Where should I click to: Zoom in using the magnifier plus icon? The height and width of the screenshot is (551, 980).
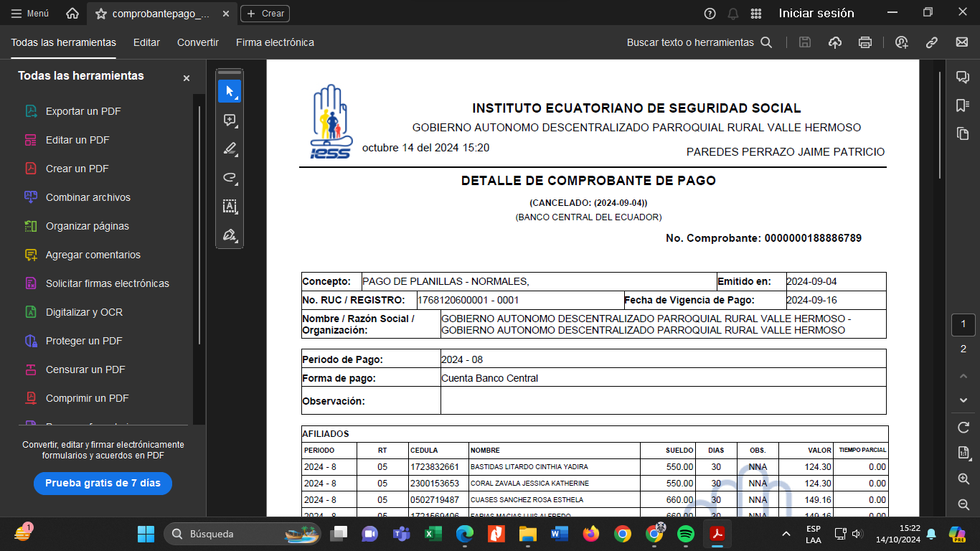(x=963, y=479)
